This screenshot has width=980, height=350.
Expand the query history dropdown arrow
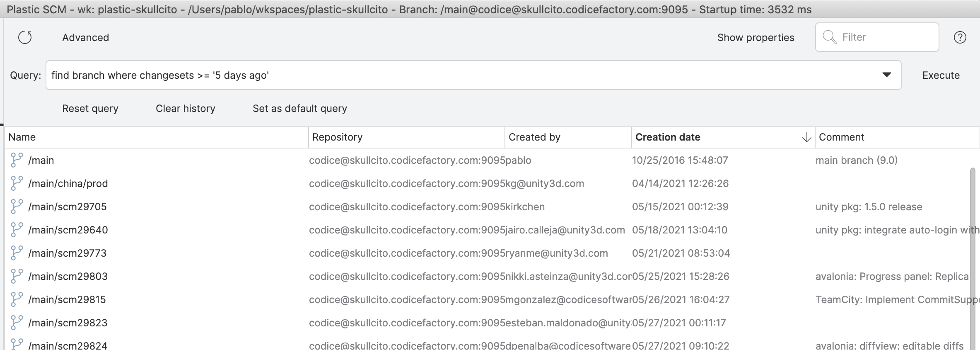click(886, 75)
